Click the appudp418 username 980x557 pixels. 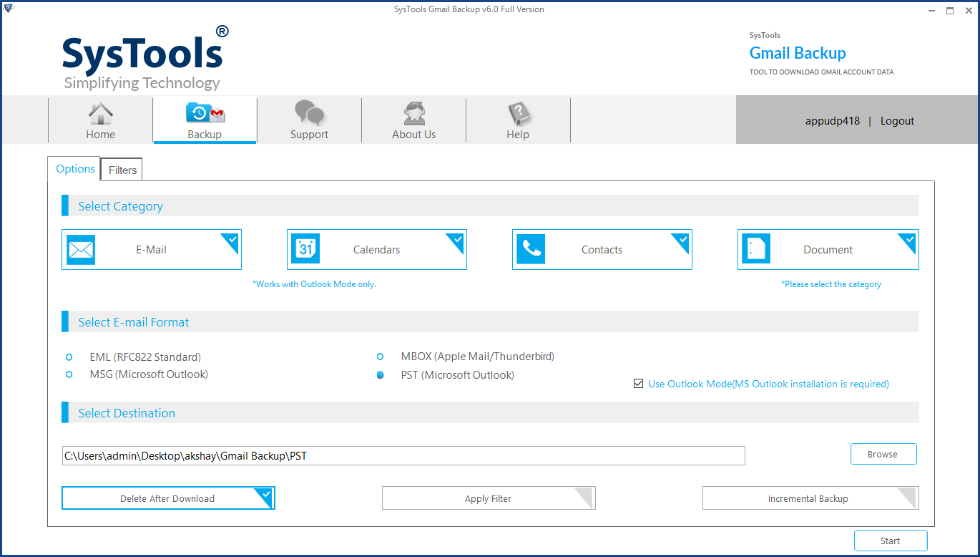(x=833, y=121)
